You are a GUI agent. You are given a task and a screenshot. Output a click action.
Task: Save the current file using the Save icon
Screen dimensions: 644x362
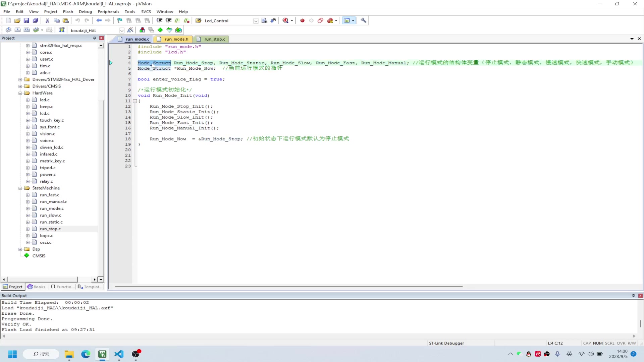(x=26, y=20)
